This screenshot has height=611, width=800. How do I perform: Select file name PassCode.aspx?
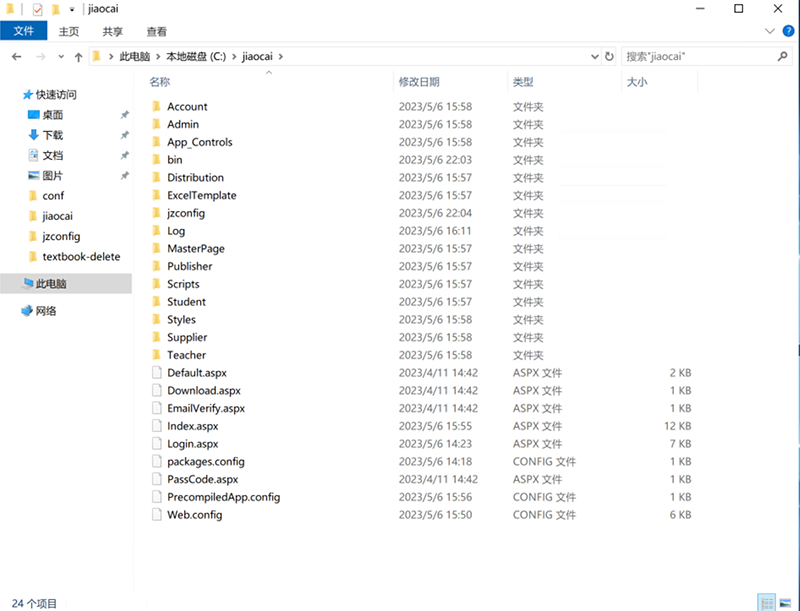point(203,479)
